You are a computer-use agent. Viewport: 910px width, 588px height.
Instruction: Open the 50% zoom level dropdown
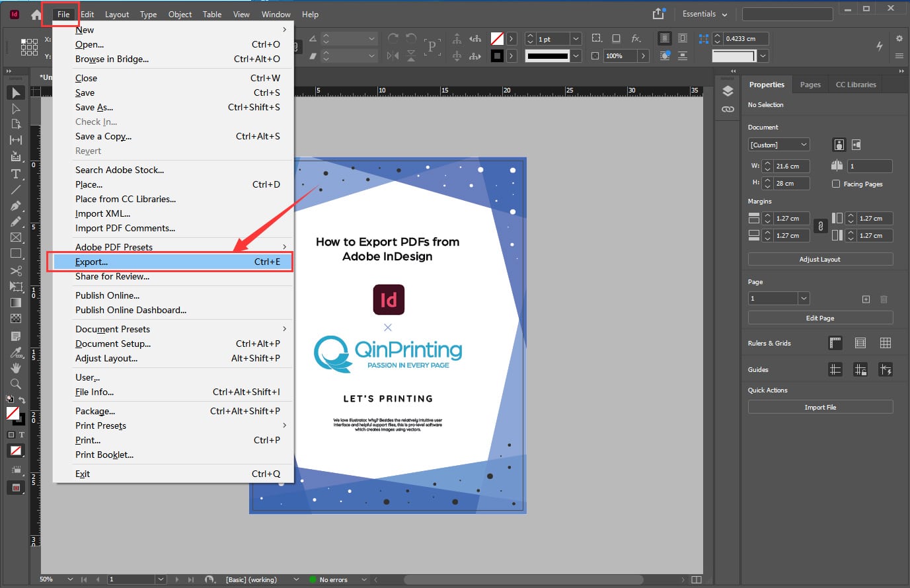coord(70,579)
